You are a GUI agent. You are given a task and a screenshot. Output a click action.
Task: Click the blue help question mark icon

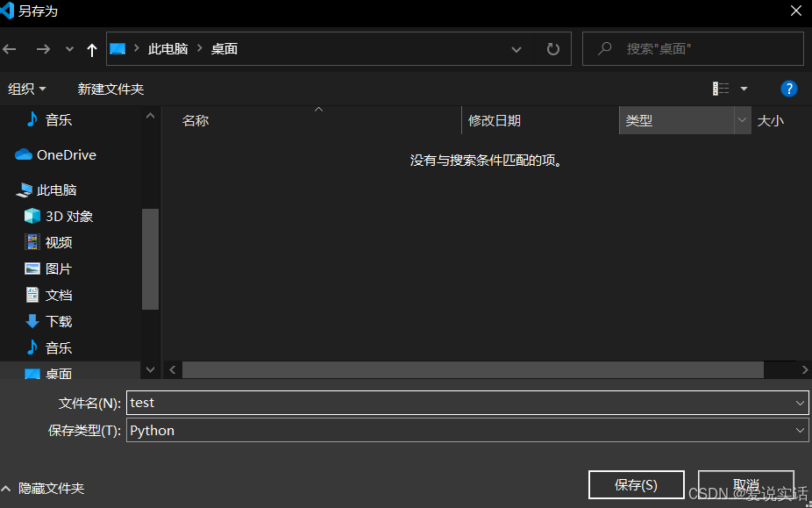pyautogui.click(x=788, y=88)
